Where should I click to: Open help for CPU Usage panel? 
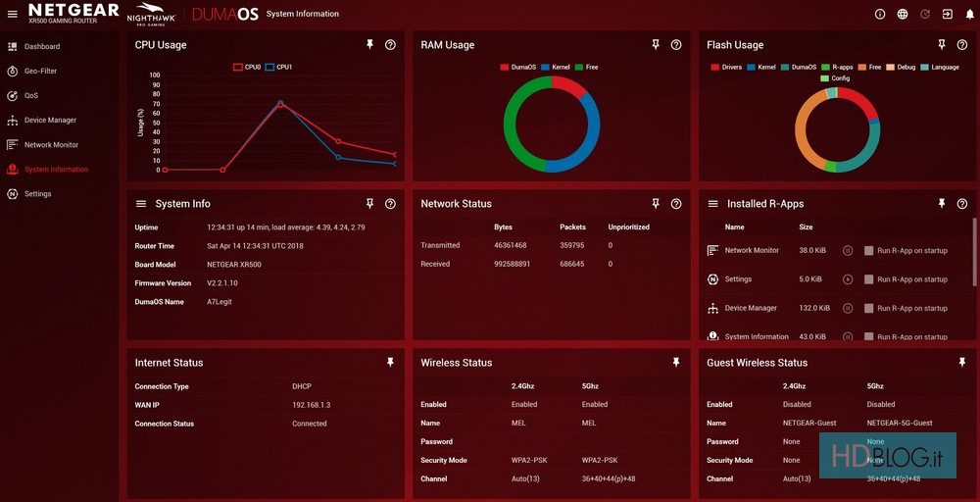391,45
